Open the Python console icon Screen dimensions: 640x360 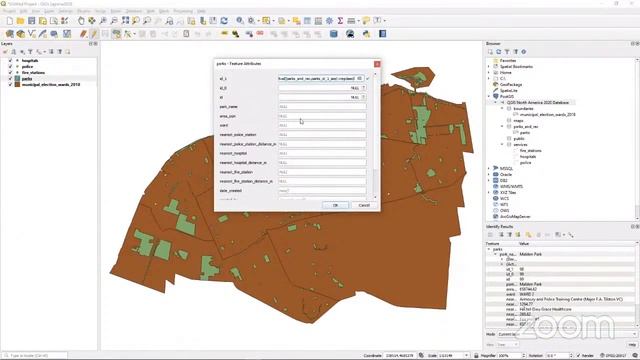click(366, 34)
